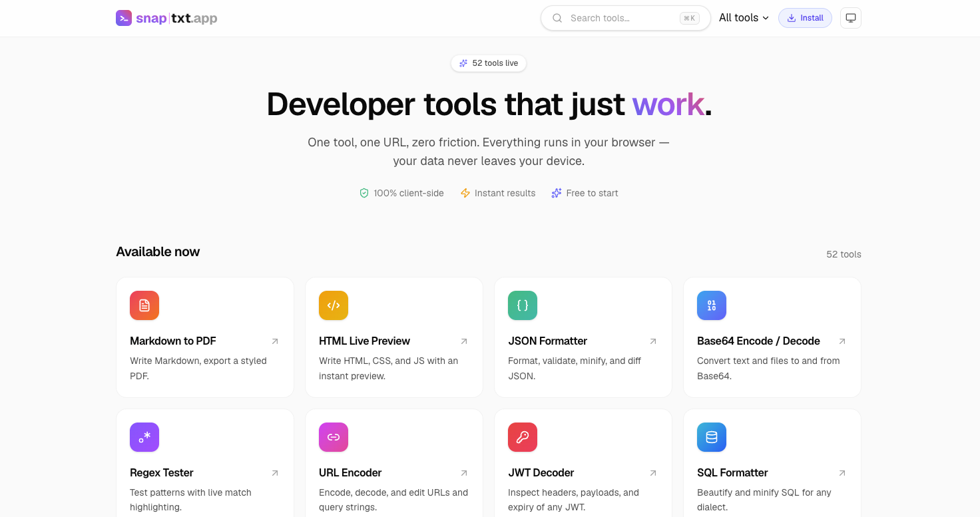This screenshot has height=517, width=980.
Task: Click the Regex Tester asterisk icon
Action: (x=144, y=437)
